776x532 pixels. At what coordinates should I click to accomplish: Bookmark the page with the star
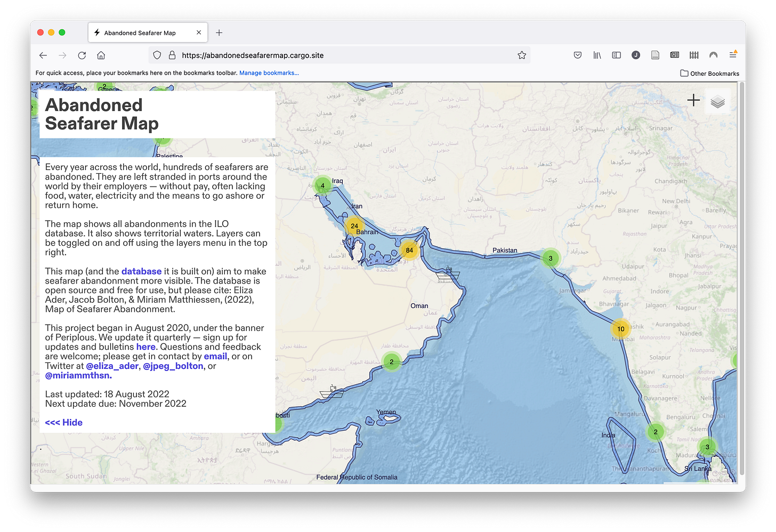pos(521,55)
